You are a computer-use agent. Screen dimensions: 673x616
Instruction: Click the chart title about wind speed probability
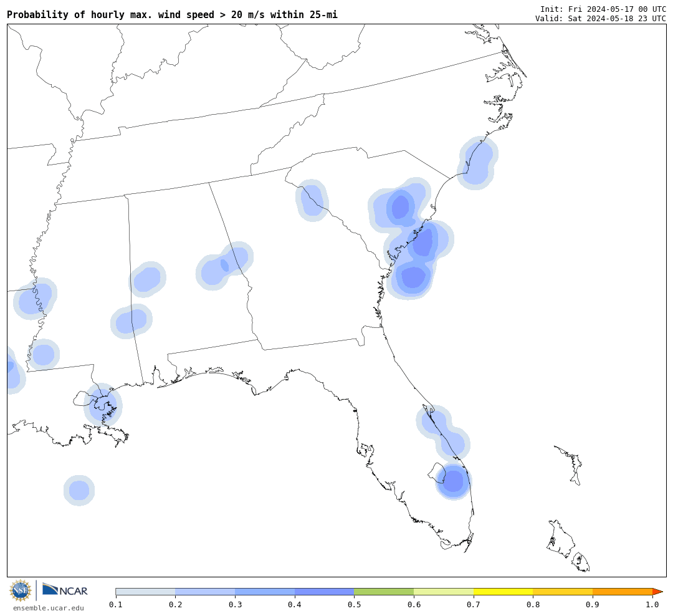point(172,14)
